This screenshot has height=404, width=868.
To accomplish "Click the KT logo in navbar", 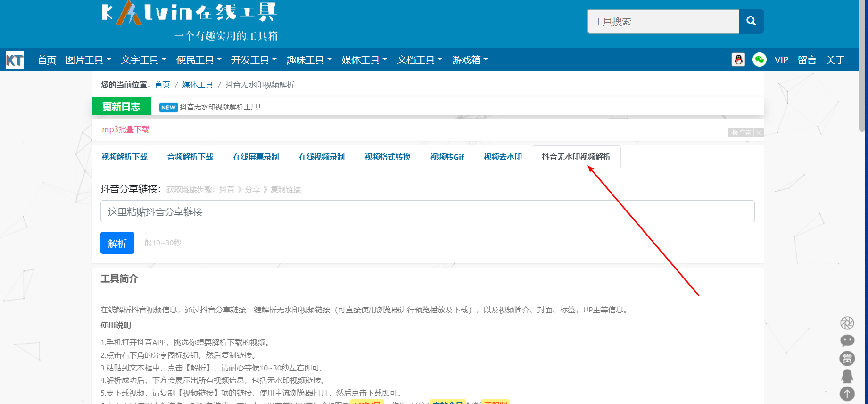I will [x=15, y=60].
